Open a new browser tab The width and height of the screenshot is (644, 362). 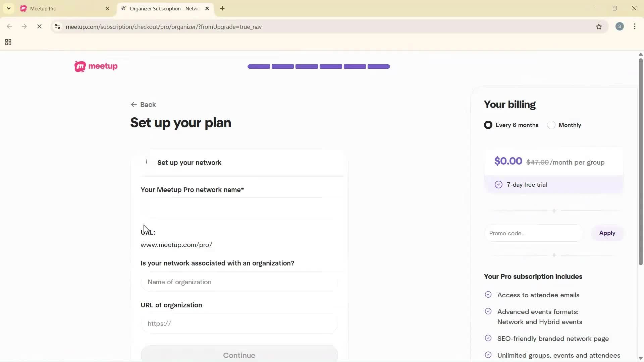pyautogui.click(x=222, y=8)
